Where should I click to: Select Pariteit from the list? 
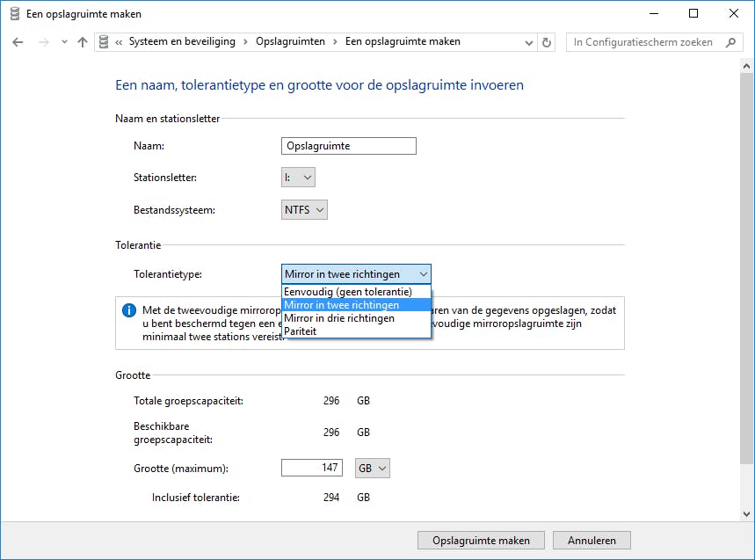[356, 331]
